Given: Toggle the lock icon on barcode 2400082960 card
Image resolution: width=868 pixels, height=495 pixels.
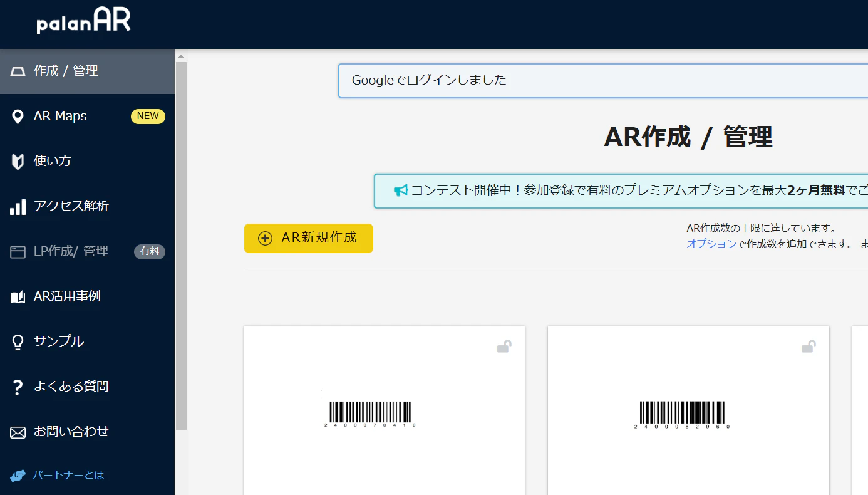Looking at the screenshot, I should click(809, 346).
